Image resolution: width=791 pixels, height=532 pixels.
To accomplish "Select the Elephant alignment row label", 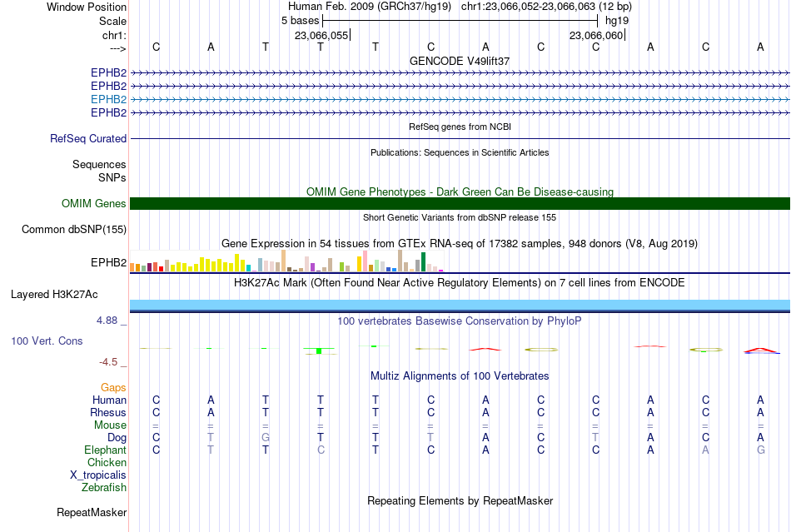I will point(106,450).
